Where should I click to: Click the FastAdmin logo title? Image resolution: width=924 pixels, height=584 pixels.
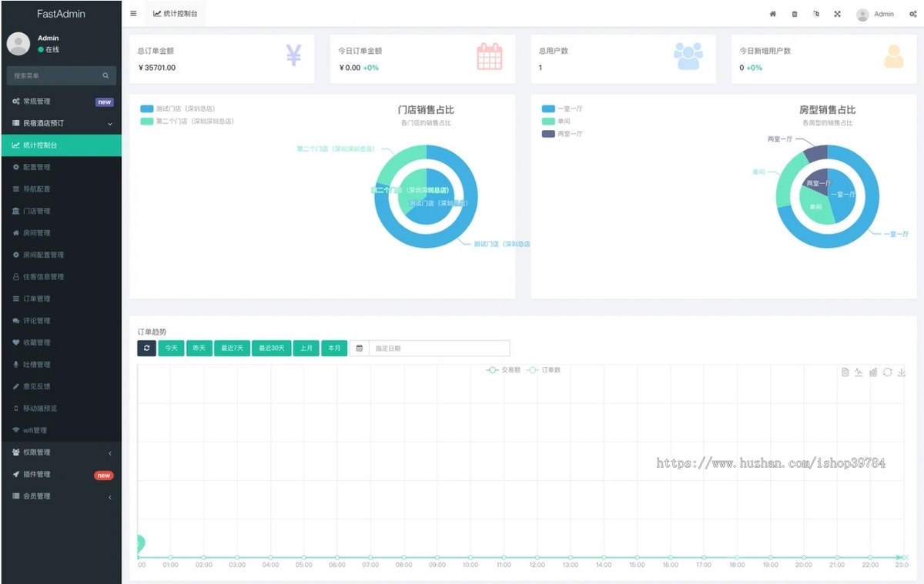click(61, 14)
